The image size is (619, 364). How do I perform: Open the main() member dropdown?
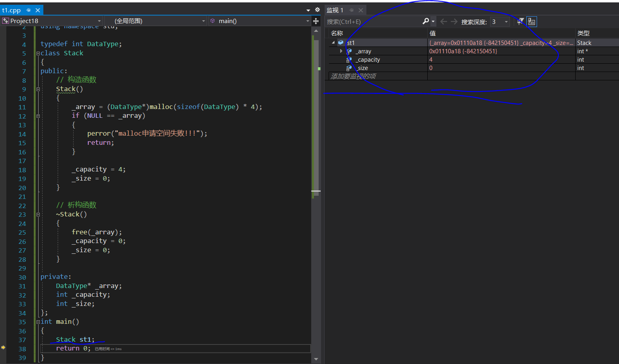click(x=259, y=21)
